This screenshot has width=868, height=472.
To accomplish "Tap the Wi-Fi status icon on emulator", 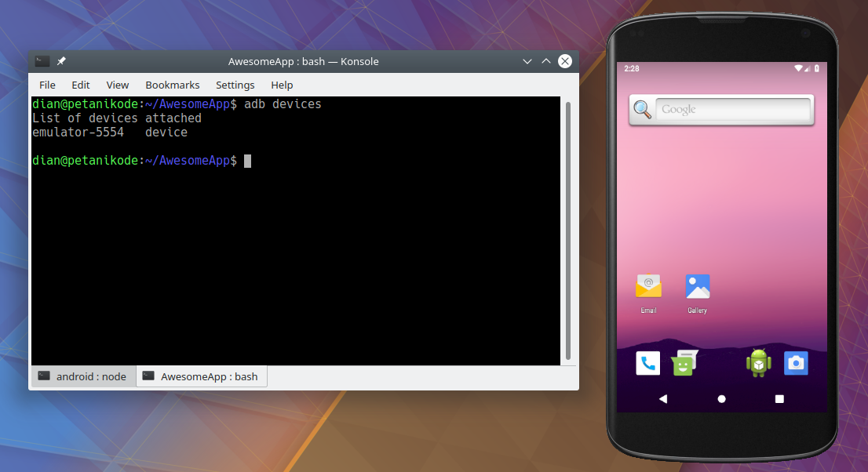I will click(x=798, y=69).
